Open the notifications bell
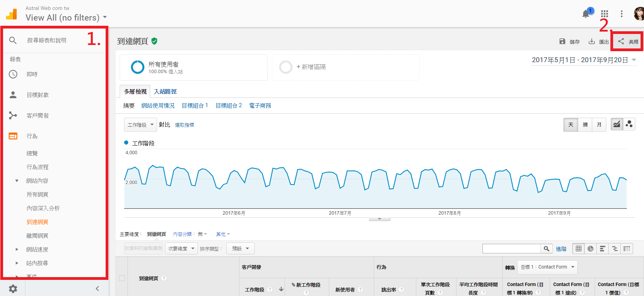The width and height of the screenshot is (644, 296). tap(586, 14)
